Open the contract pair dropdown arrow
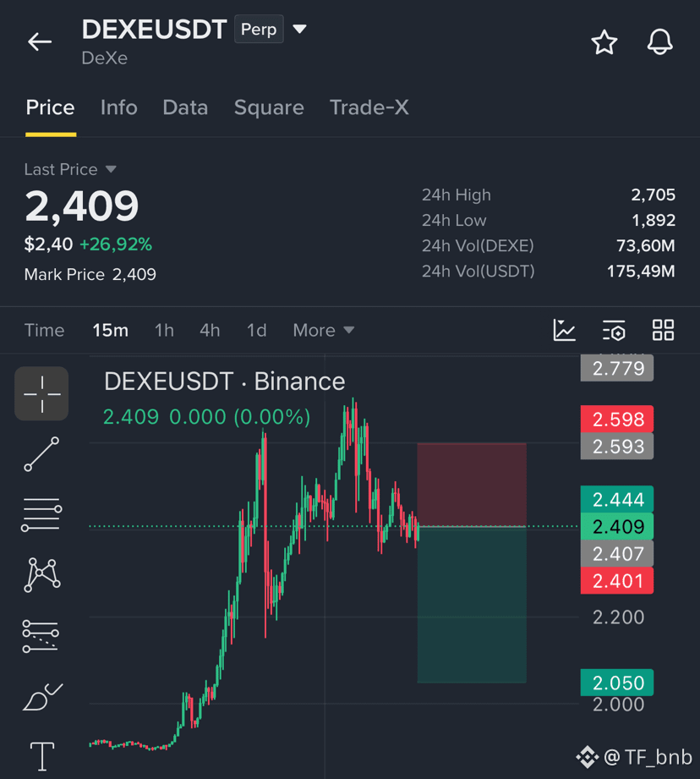 pyautogui.click(x=299, y=29)
